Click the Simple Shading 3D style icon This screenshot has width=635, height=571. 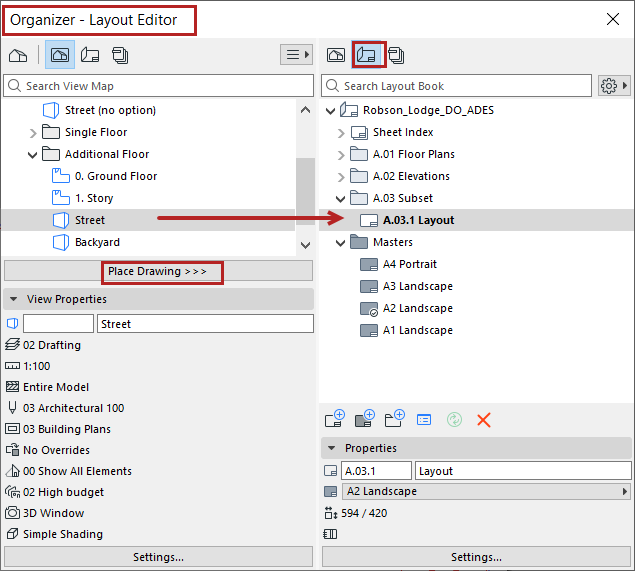point(12,534)
